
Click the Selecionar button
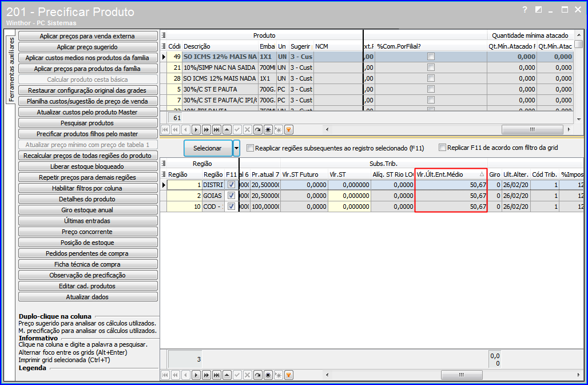click(208, 148)
